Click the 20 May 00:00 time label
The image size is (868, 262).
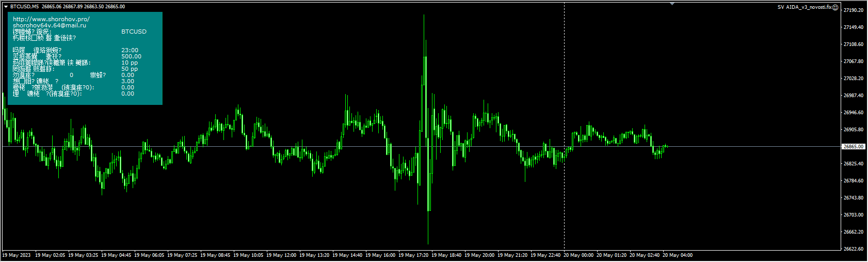pos(578,255)
